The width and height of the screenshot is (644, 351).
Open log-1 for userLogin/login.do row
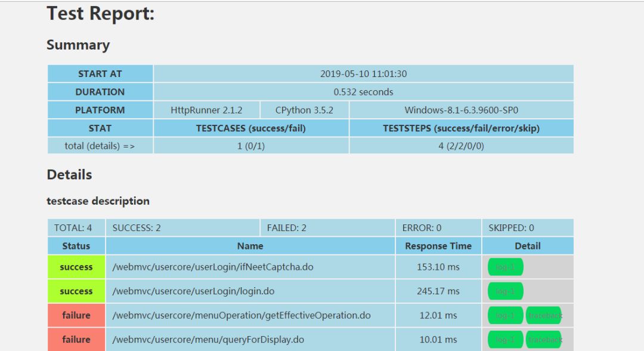coord(505,291)
